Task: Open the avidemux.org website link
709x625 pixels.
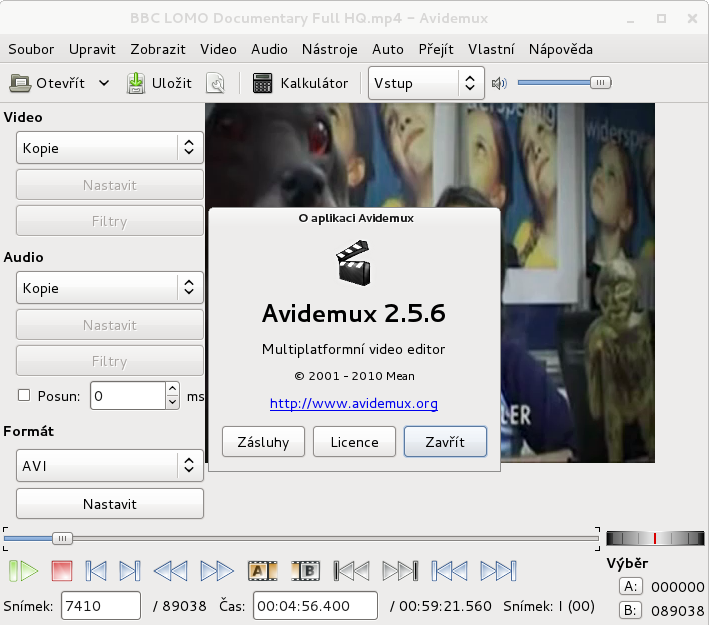Action: tap(354, 403)
